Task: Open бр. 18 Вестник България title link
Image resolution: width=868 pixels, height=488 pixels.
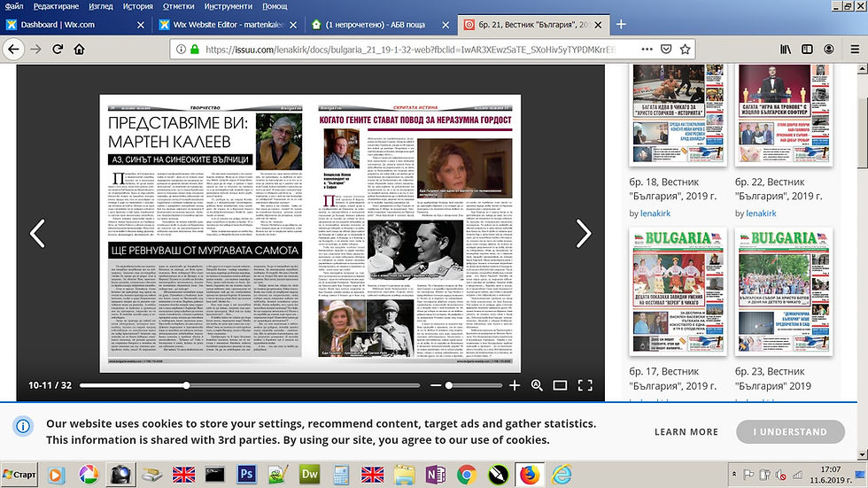Action: pos(672,189)
